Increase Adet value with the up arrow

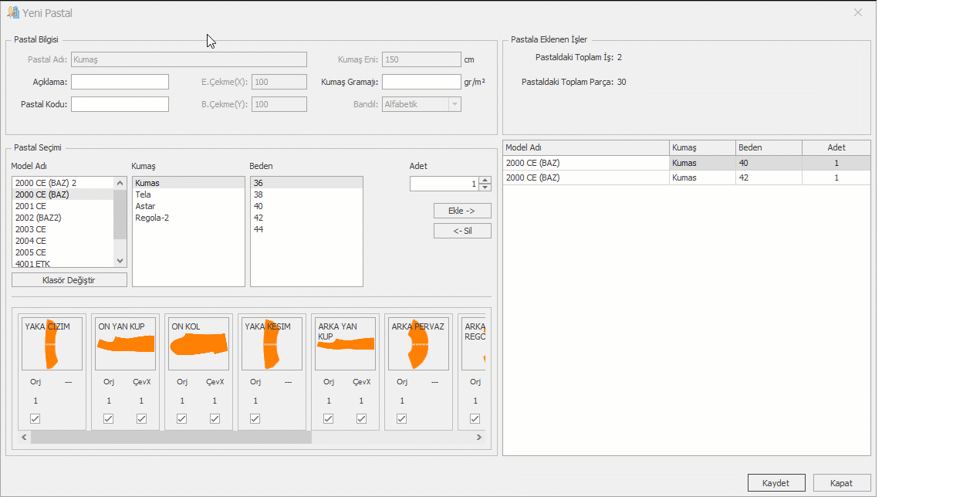485,181
